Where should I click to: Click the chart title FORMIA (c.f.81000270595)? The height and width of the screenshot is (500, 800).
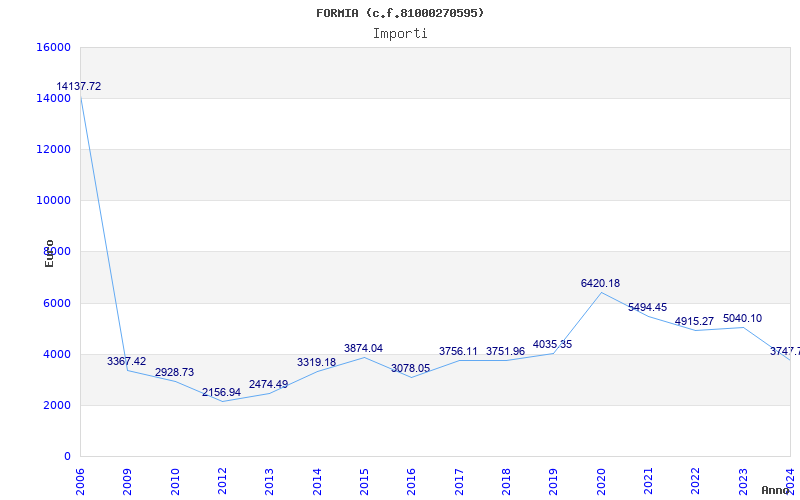(400, 13)
